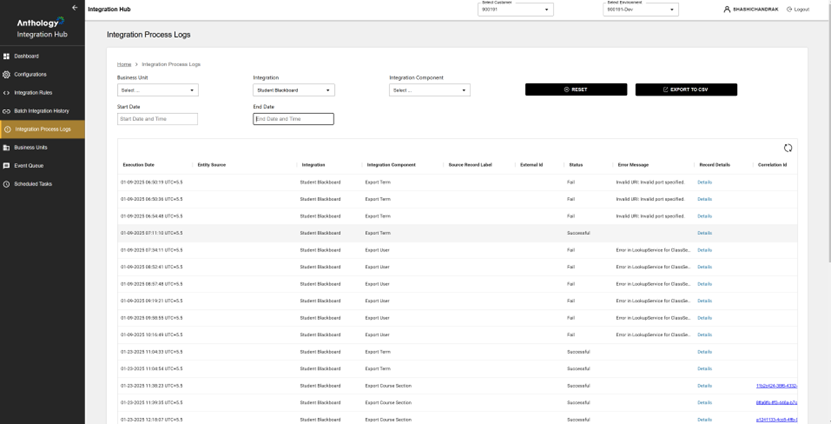Click the Home breadcrumb link
Viewport: 831px width, 424px height.
(x=124, y=64)
